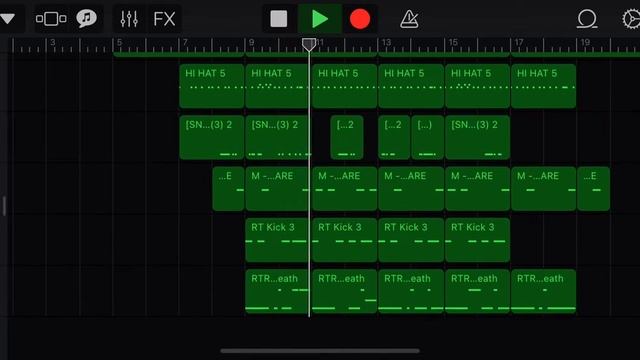Tap ruler at bar 15
Image resolution: width=640 pixels, height=360 pixels.
(x=453, y=42)
